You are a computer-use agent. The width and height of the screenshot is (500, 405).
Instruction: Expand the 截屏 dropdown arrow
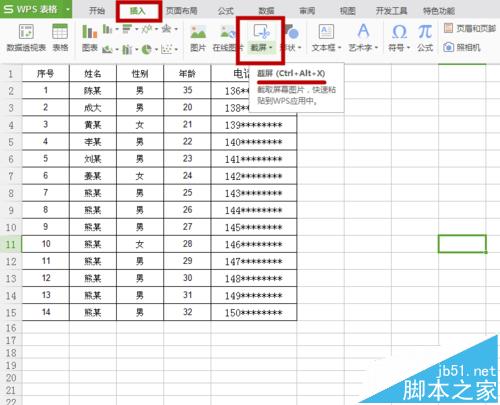tap(270, 48)
